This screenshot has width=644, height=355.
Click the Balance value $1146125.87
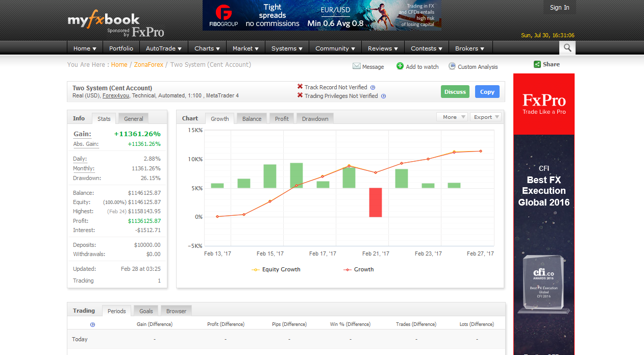(x=144, y=193)
